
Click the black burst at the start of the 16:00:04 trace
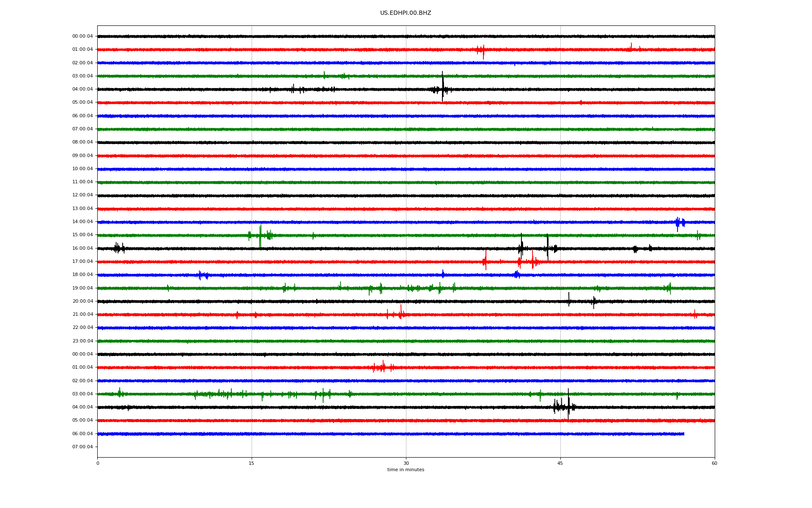pyautogui.click(x=118, y=248)
